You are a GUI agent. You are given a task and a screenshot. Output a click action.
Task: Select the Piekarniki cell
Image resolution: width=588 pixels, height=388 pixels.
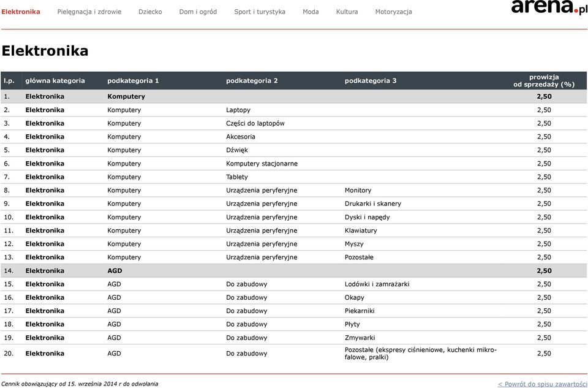(360, 311)
